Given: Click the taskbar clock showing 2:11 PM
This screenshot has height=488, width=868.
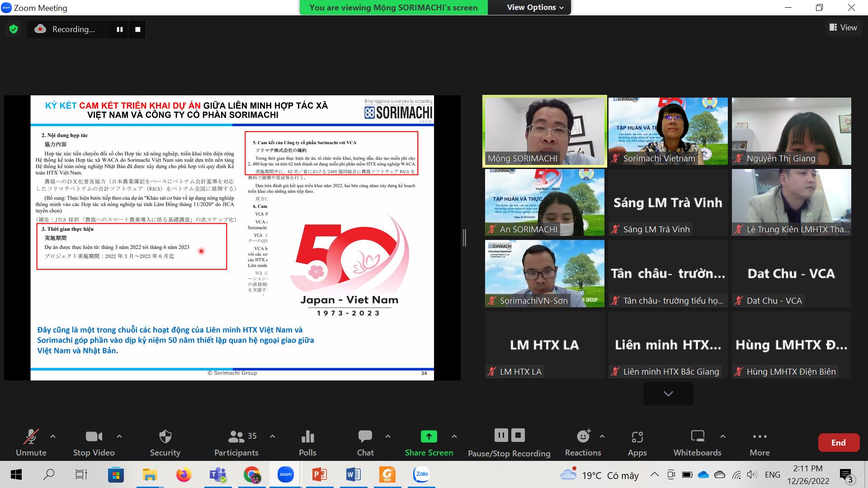Looking at the screenshot, I should pos(808,474).
